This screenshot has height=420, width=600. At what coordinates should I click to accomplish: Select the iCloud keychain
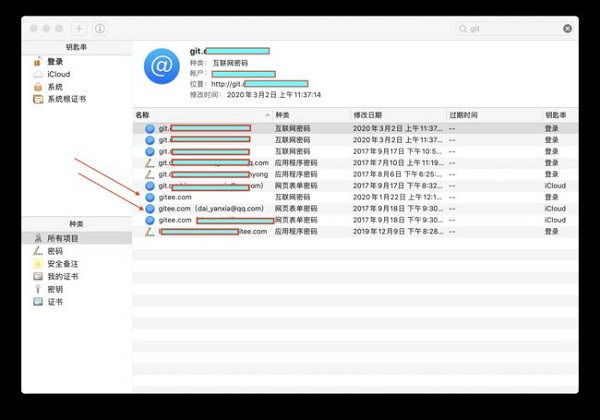tap(58, 74)
